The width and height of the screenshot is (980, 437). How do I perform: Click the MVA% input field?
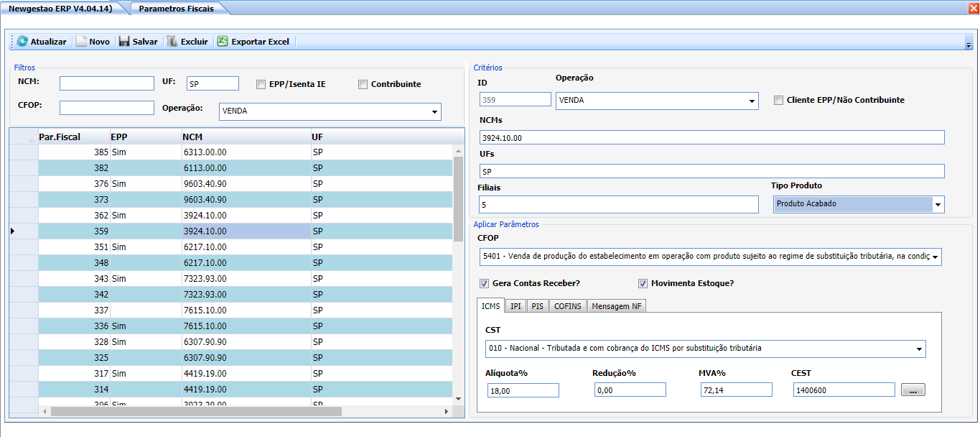[x=737, y=390]
